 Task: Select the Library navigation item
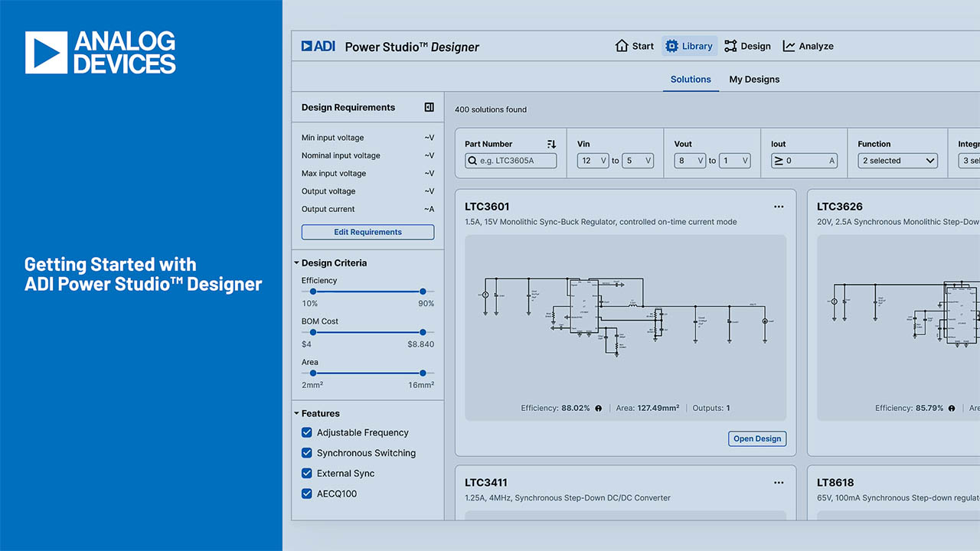(689, 46)
